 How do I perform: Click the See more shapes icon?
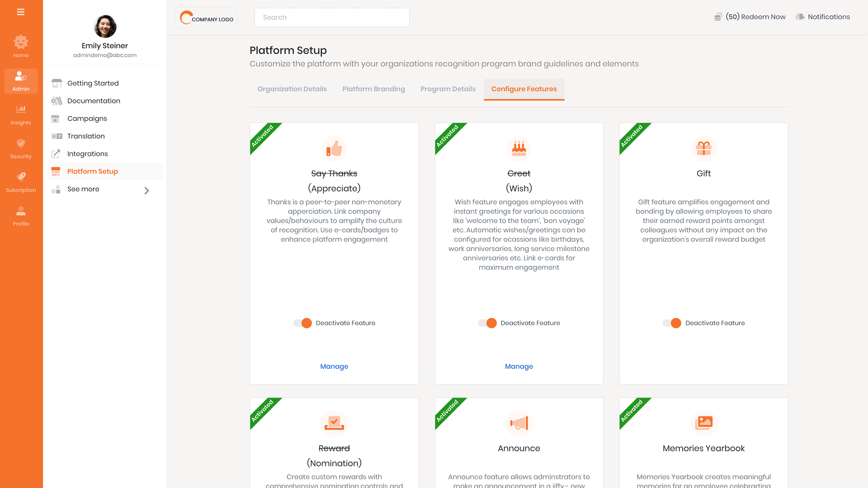(56, 189)
